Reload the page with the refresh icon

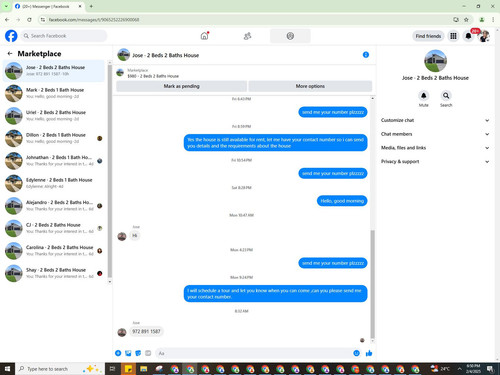[x=29, y=20]
